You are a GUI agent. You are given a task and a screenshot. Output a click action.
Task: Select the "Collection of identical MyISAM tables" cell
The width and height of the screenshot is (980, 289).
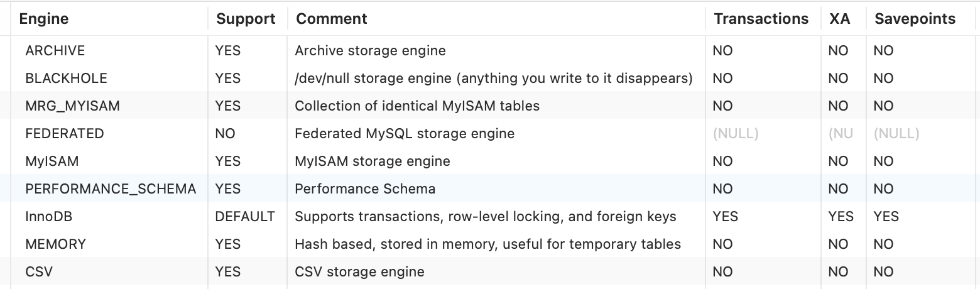[417, 106]
